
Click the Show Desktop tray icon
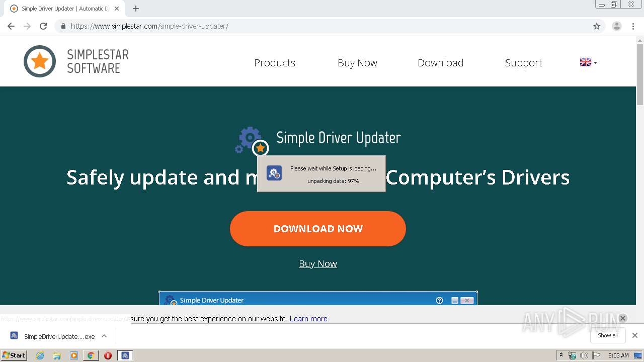tap(638, 355)
